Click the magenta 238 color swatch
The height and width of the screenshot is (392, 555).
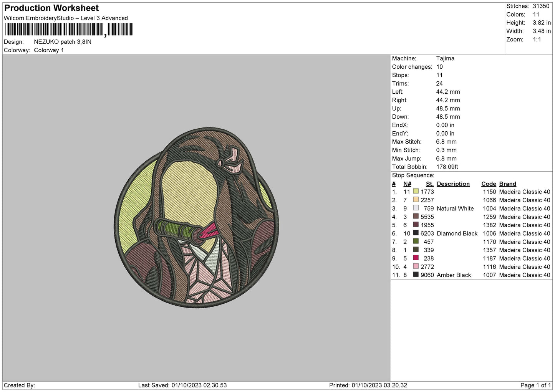[416, 258]
